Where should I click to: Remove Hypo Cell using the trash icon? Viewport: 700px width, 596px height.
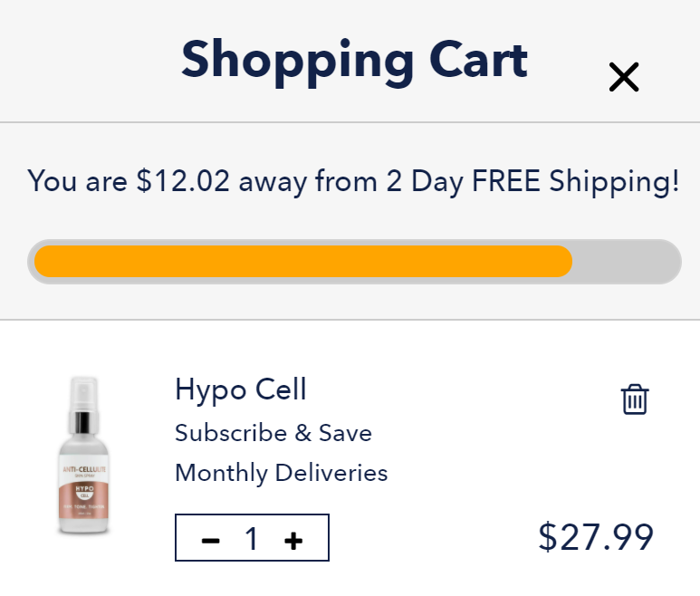tap(635, 399)
